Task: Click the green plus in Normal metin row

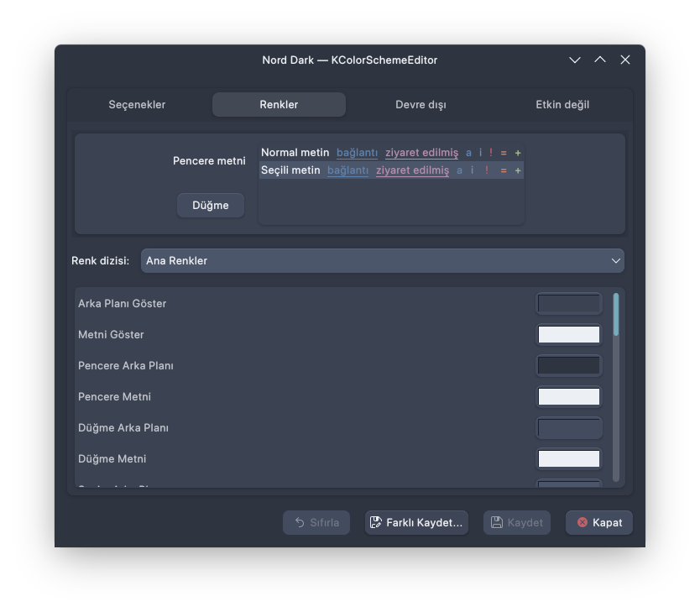Action: pyautogui.click(x=518, y=153)
